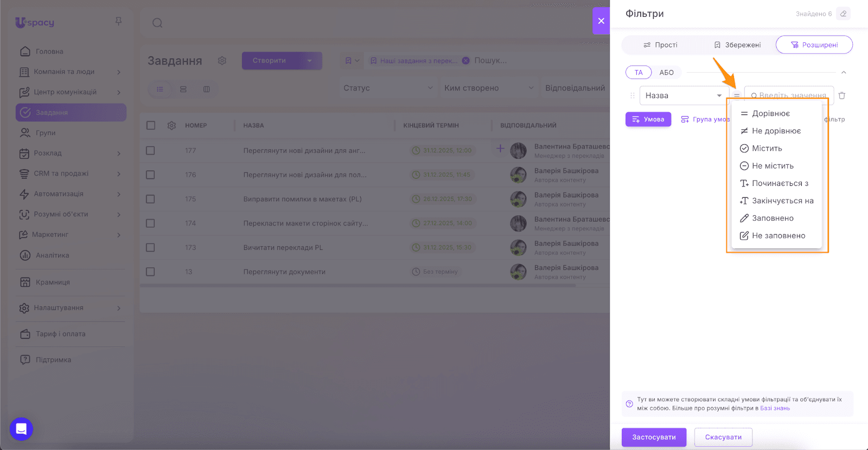Expand Автоматизація submenu
Image resolution: width=868 pixels, height=450 pixels.
(119, 194)
